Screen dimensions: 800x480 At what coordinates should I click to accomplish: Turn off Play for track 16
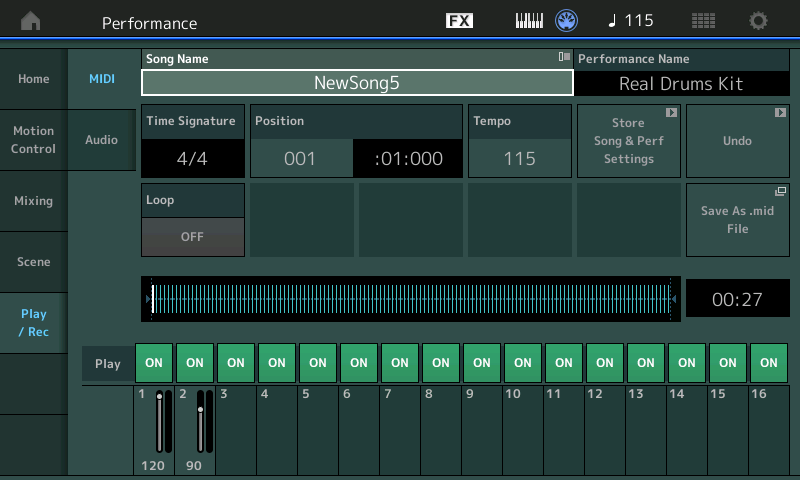coord(769,363)
